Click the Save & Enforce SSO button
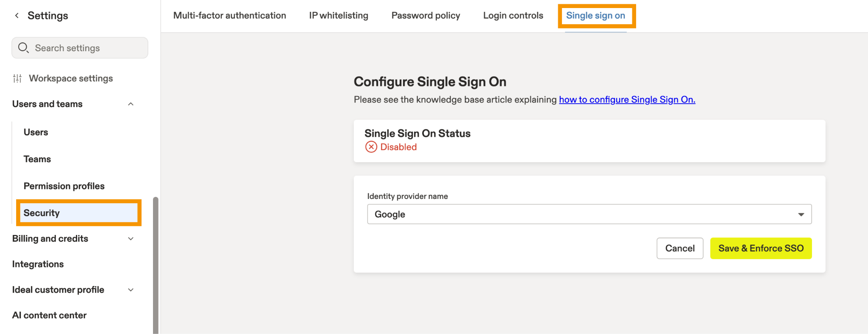Image resolution: width=868 pixels, height=334 pixels. (761, 248)
